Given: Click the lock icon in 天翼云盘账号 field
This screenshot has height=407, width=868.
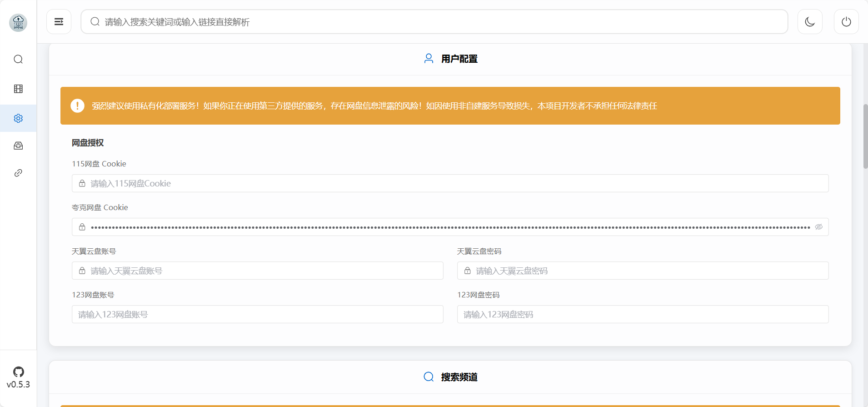Looking at the screenshot, I should [82, 271].
